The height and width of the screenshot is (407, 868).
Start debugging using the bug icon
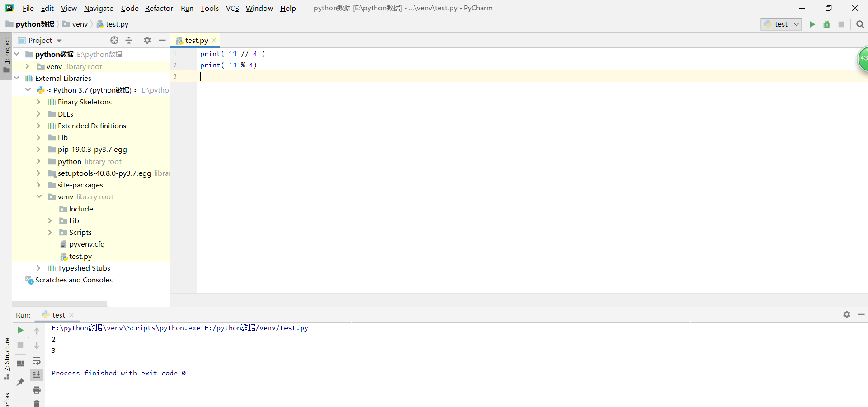(827, 24)
